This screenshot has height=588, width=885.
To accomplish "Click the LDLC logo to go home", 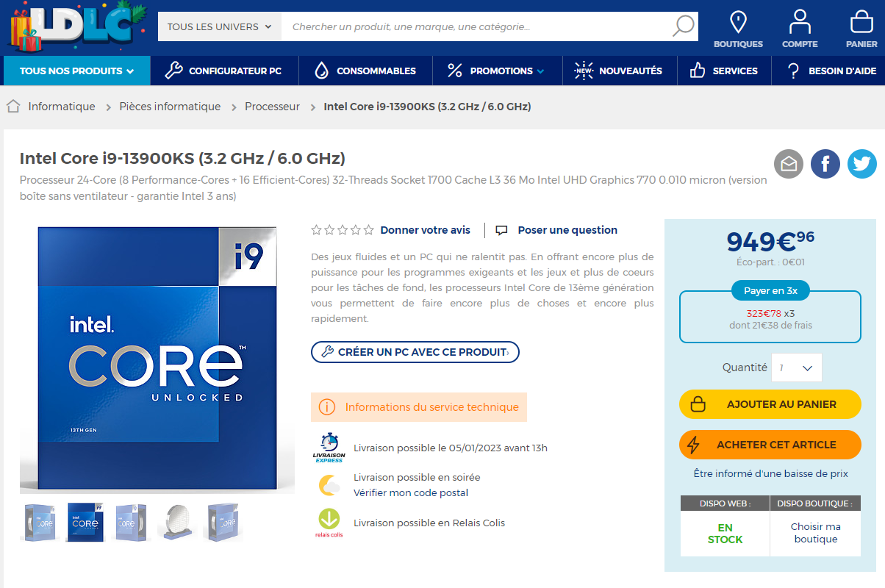I will click(77, 27).
